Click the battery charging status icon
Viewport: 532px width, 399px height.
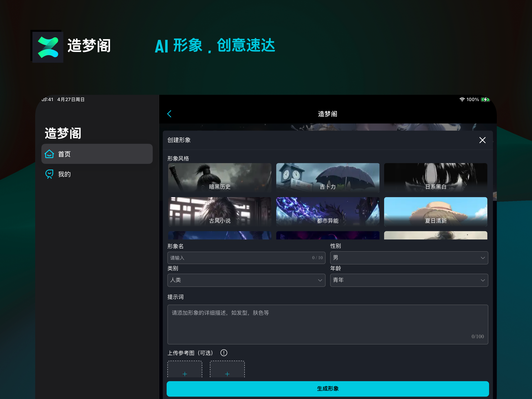click(x=485, y=99)
